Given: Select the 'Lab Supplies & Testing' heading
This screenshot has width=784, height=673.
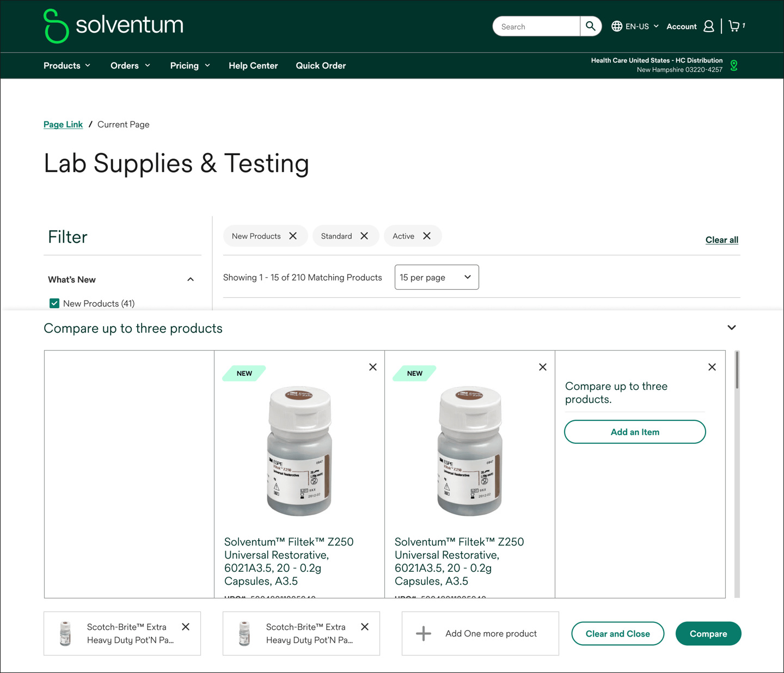Looking at the screenshot, I should coord(176,163).
